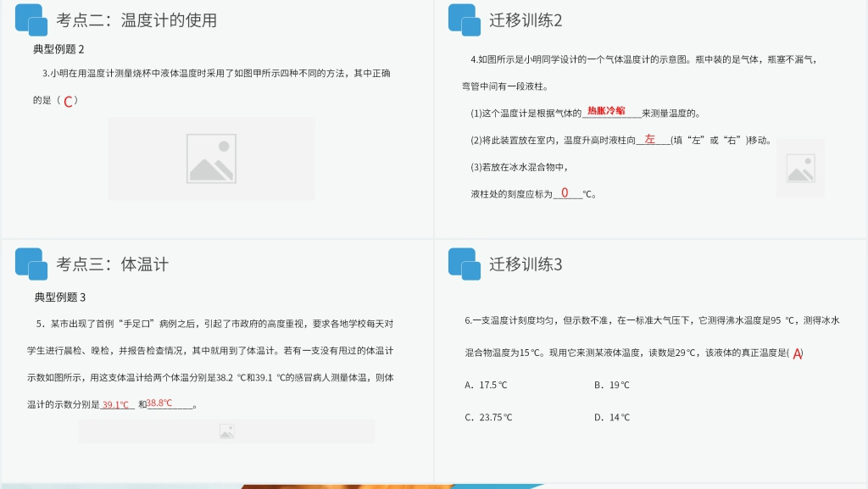Click the heading 迁移训练2

[x=526, y=20]
